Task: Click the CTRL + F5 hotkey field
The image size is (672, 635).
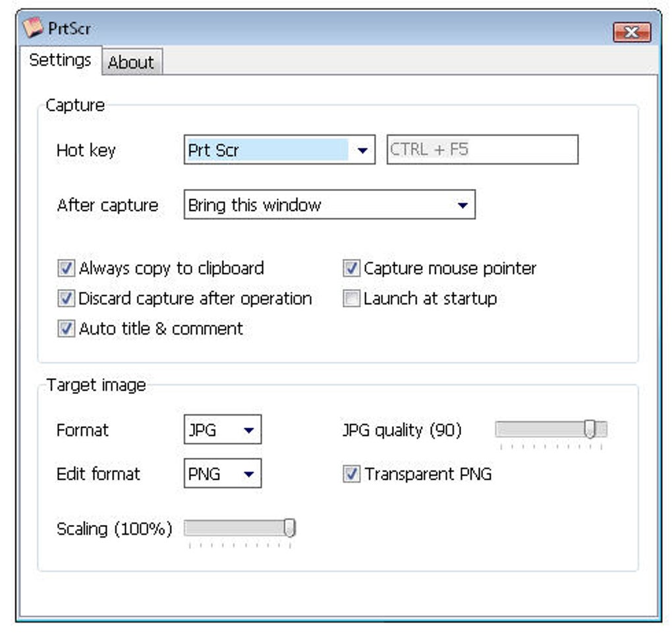Action: point(482,150)
